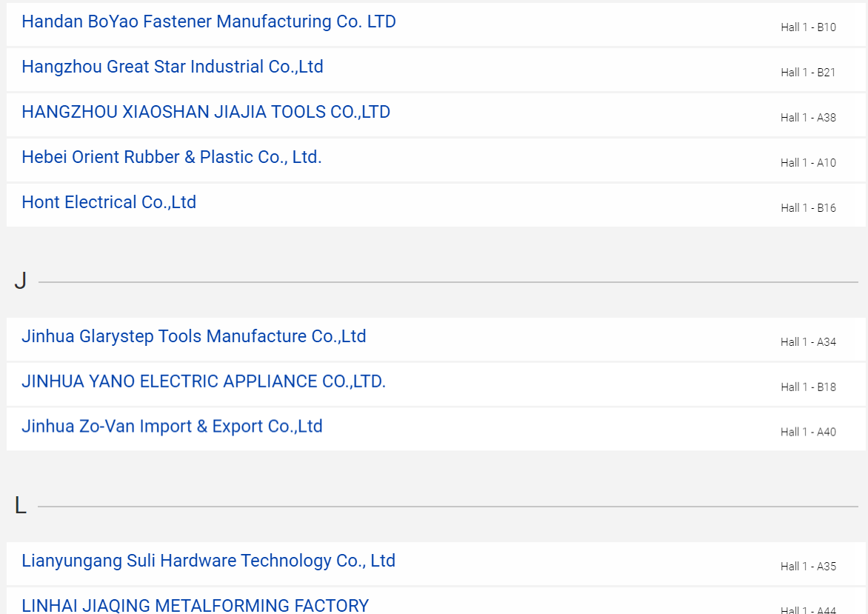This screenshot has width=868, height=614.
Task: Click the L section heading letter
Action: (21, 505)
